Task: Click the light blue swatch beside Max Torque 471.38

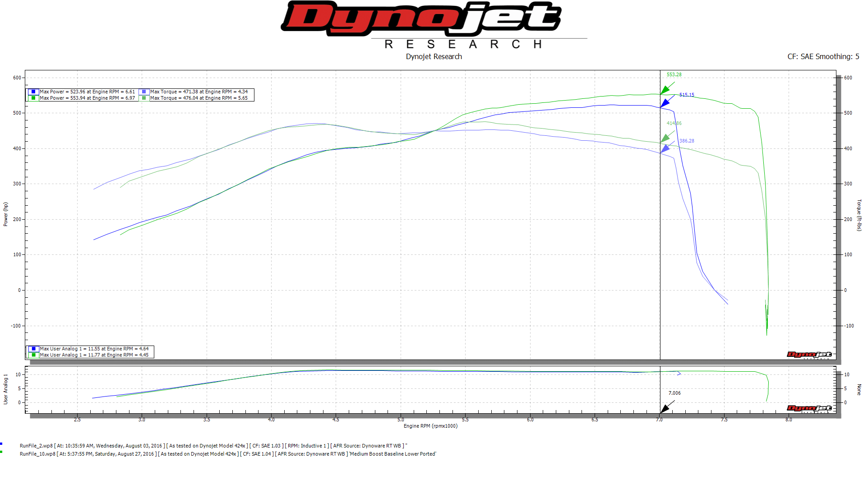Action: (x=144, y=92)
